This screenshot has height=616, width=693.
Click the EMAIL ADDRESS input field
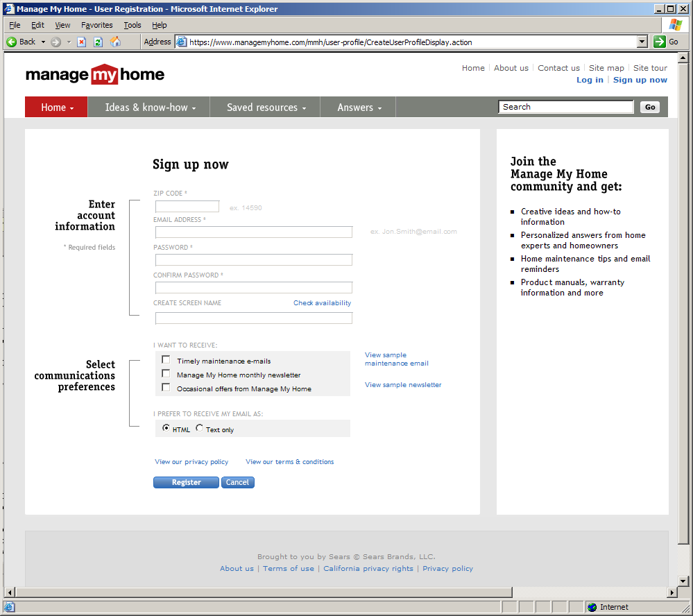coord(254,232)
